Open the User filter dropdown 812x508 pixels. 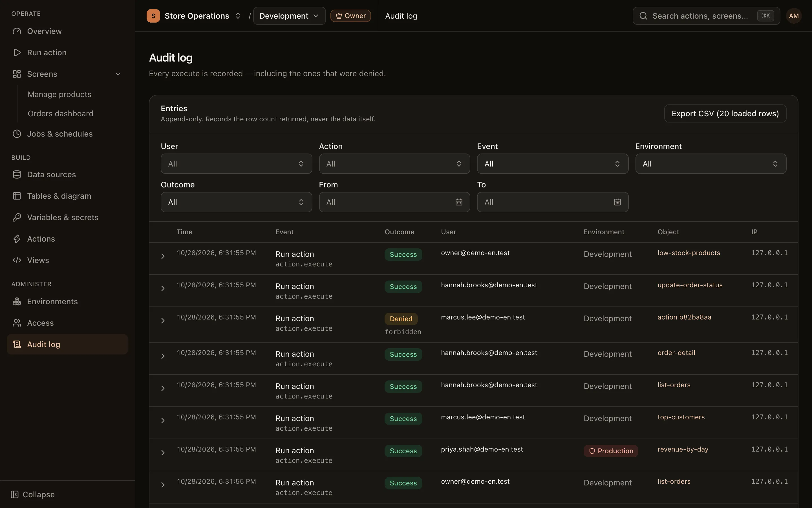(x=236, y=164)
